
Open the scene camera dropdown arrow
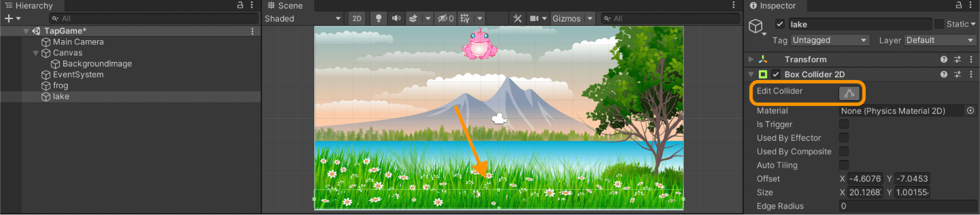point(544,18)
